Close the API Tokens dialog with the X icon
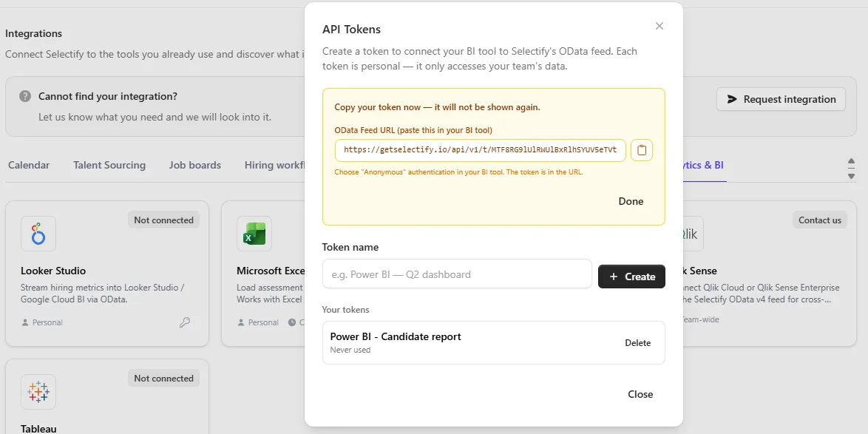868x434 pixels. click(x=659, y=26)
